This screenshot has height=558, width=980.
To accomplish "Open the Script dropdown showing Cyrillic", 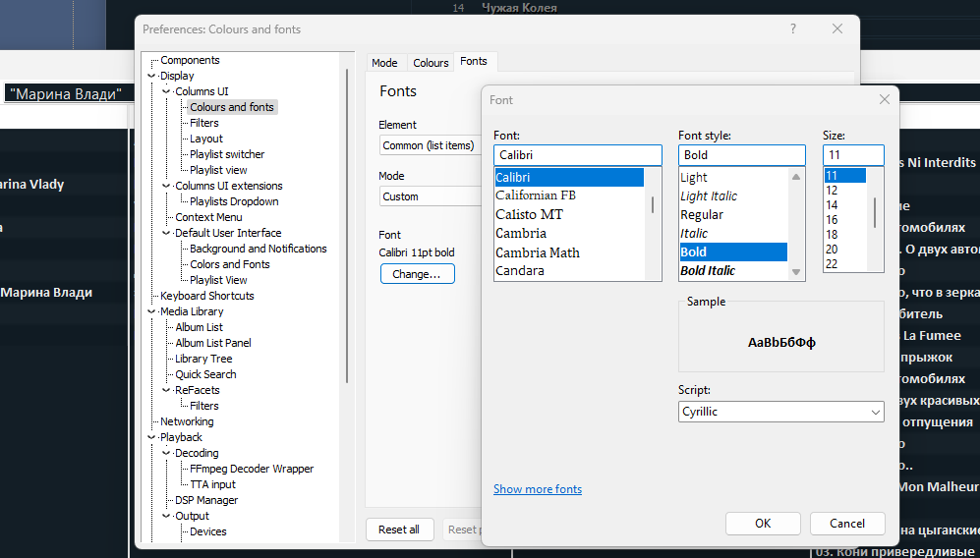I will [780, 412].
